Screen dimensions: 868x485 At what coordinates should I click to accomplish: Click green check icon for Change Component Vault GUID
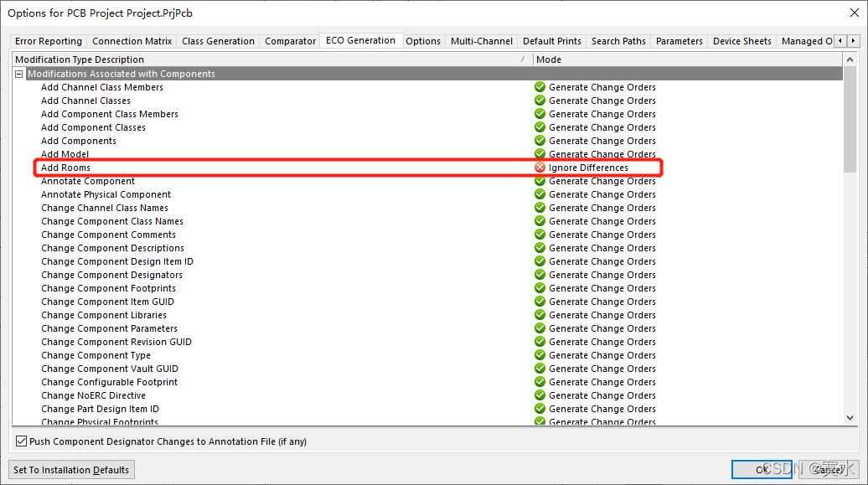540,369
